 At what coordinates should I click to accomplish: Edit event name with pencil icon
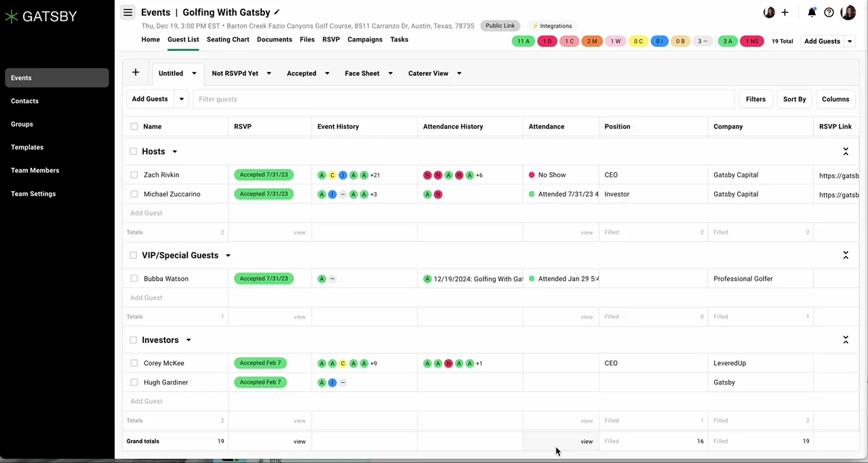click(277, 12)
